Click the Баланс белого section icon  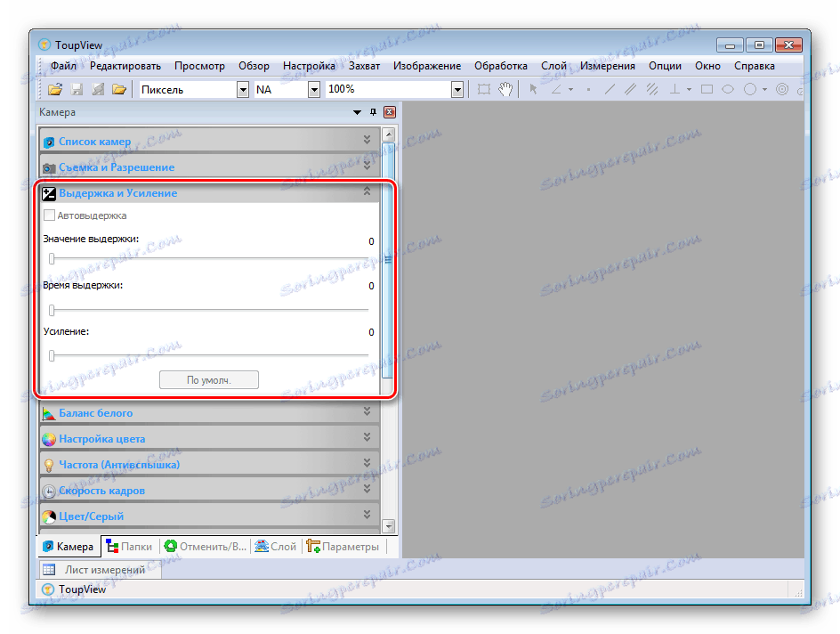pos(49,413)
